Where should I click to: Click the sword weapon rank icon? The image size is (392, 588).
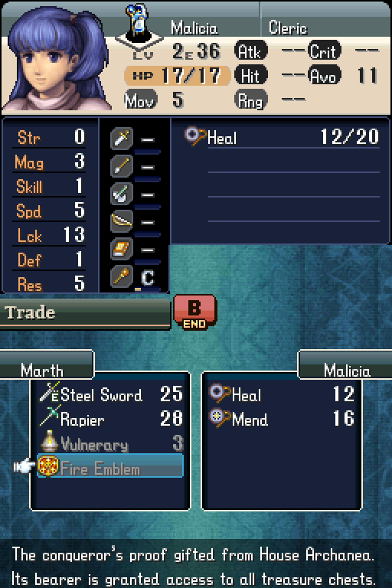122,138
